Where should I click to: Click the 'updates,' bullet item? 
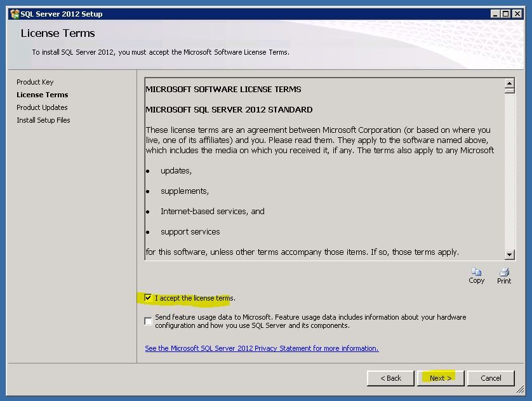tap(176, 171)
